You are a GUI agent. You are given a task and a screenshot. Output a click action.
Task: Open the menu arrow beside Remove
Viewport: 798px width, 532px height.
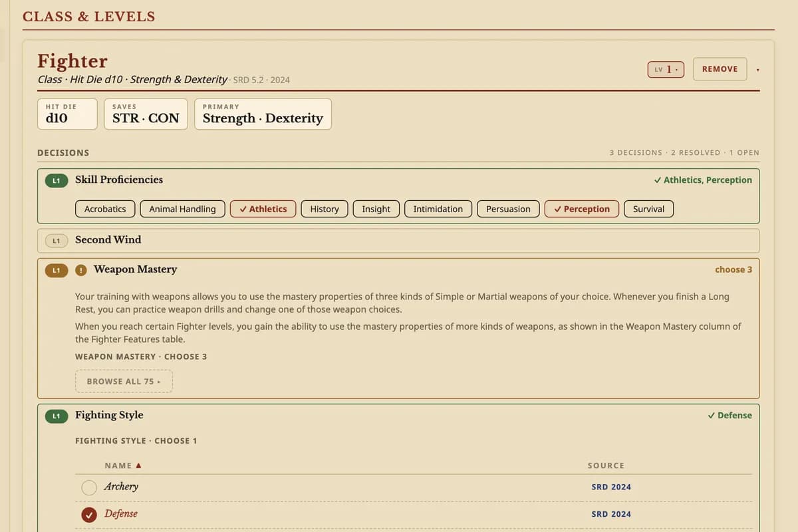(758, 70)
